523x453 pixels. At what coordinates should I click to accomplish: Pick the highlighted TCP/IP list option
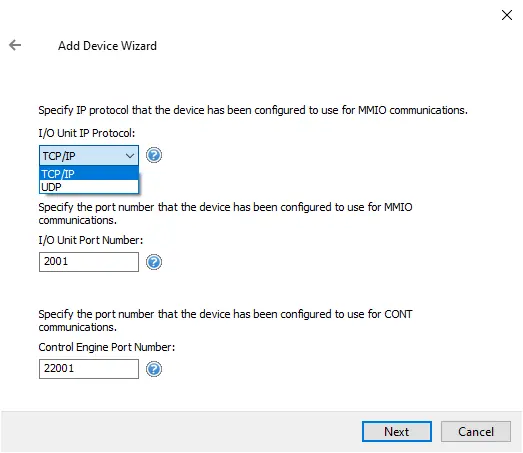(x=89, y=174)
